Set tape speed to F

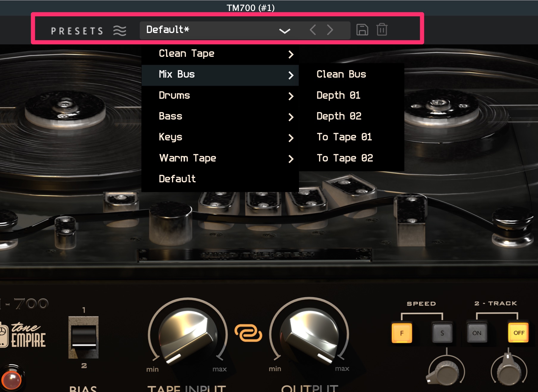[402, 333]
